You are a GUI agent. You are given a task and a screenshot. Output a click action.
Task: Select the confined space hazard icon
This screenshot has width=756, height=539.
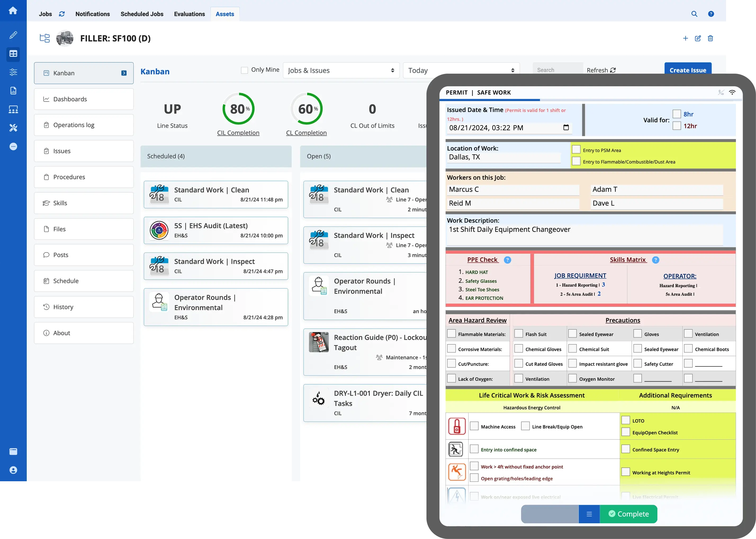click(x=456, y=449)
